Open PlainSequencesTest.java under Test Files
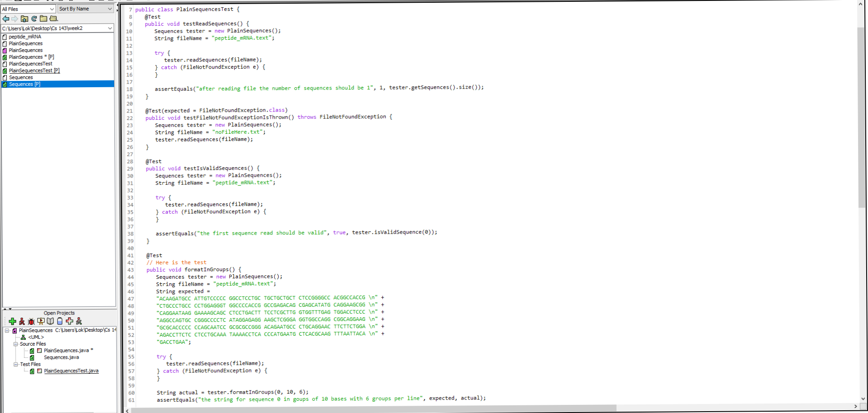868x413 pixels. 71,371
